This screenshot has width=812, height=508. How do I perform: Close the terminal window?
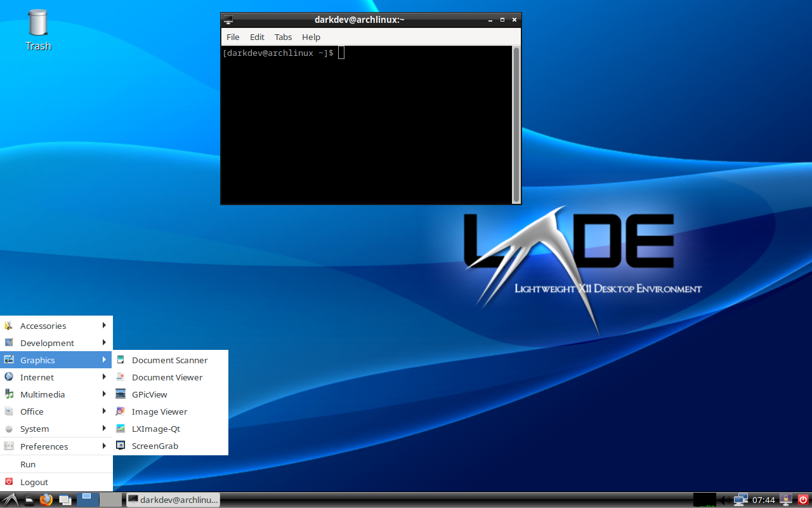tap(514, 20)
